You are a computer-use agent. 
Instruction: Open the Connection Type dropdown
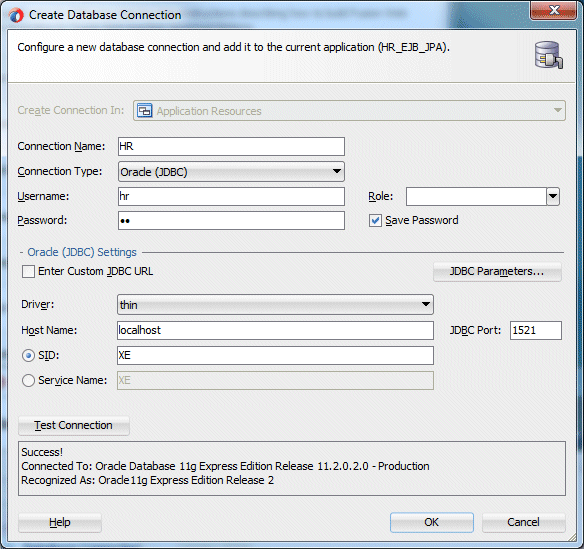[x=231, y=172]
